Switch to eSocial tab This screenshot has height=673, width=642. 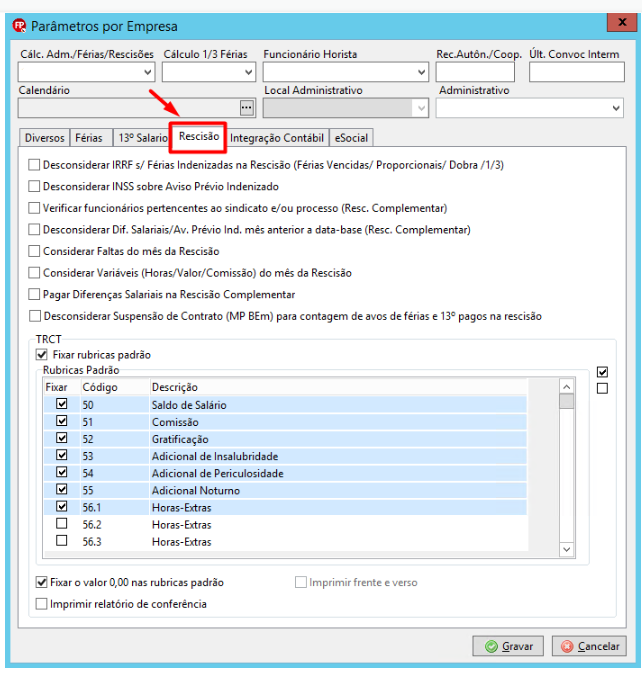pyautogui.click(x=351, y=138)
